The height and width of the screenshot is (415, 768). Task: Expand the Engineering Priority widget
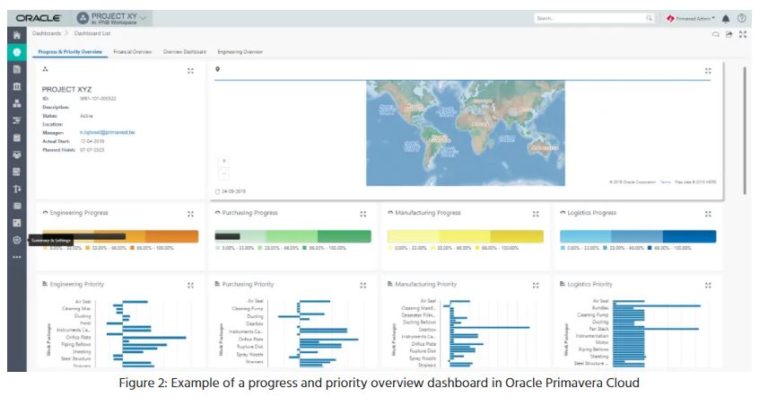click(191, 285)
